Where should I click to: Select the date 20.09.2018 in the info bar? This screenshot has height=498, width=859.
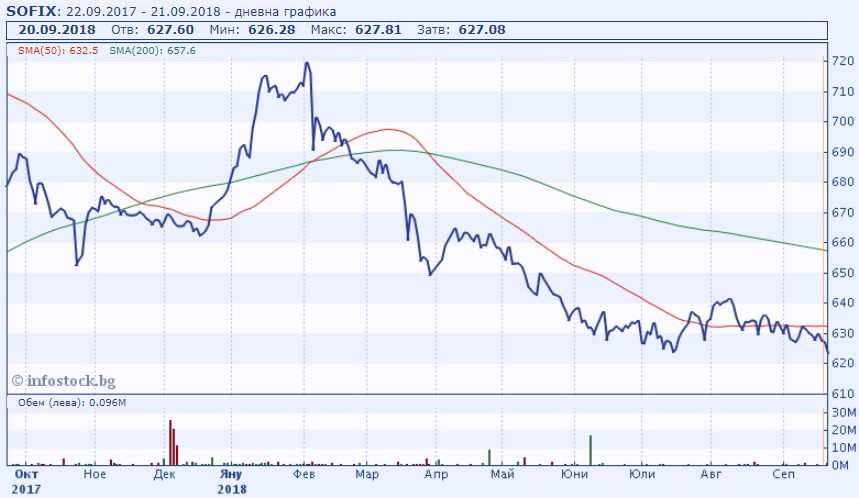point(57,30)
